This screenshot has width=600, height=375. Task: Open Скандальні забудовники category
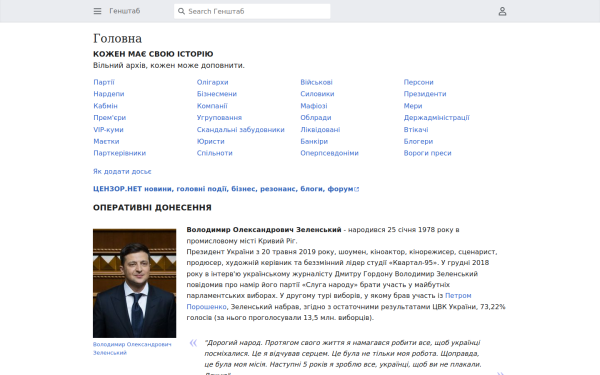coord(241,129)
